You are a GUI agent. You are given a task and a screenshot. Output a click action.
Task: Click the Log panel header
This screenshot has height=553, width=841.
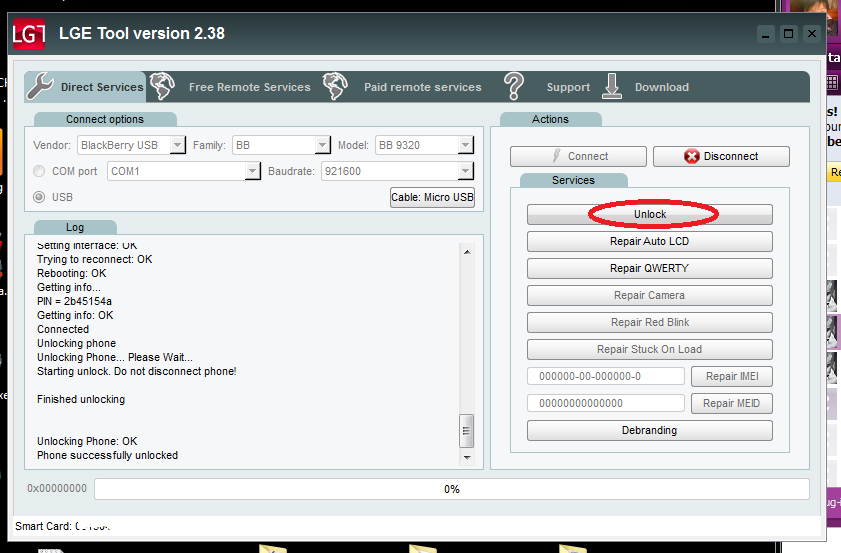click(75, 227)
